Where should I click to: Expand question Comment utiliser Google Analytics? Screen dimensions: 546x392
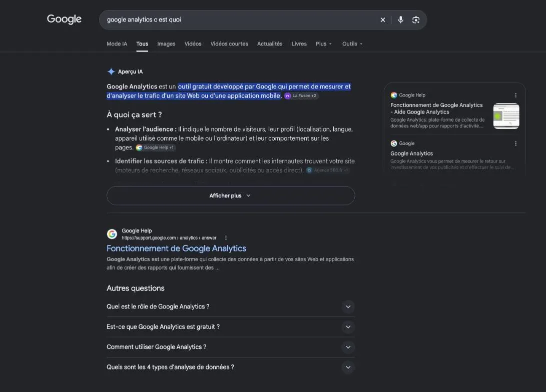pyautogui.click(x=231, y=347)
